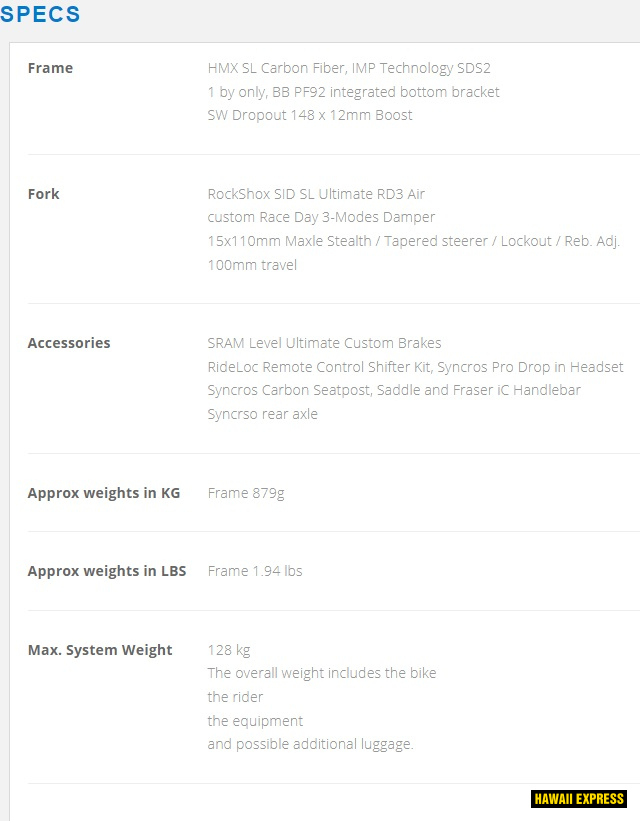Click SW Dropout 148 x 12mm Boost text

point(310,115)
